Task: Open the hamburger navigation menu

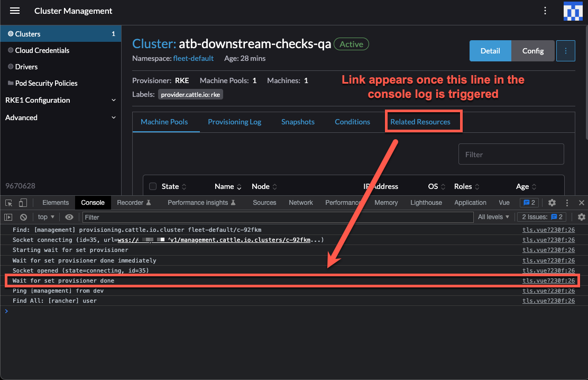Action: click(x=14, y=11)
